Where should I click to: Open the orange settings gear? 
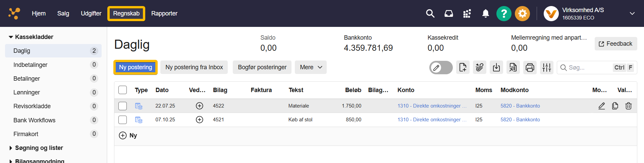coord(522,14)
